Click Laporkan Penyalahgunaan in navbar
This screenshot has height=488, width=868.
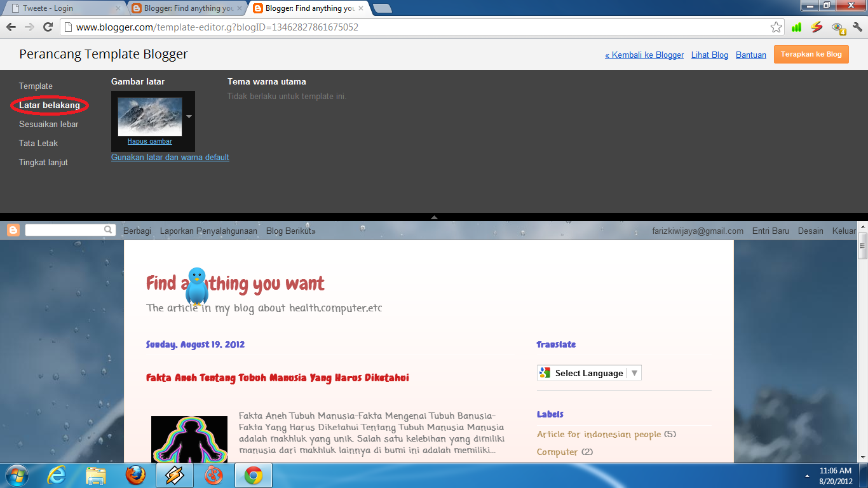208,231
